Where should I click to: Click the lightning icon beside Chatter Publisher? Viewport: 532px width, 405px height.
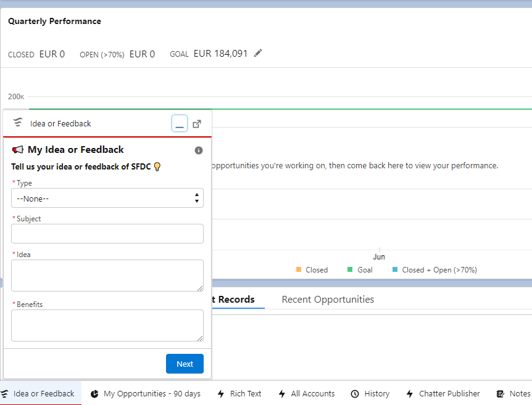pyautogui.click(x=410, y=394)
